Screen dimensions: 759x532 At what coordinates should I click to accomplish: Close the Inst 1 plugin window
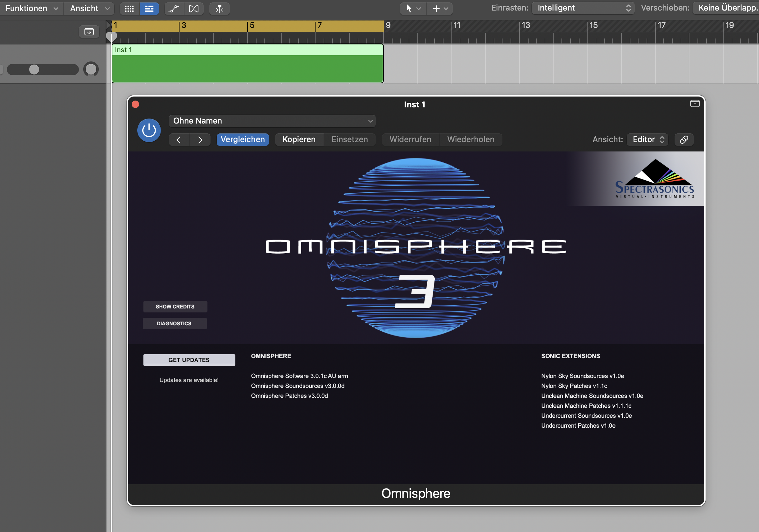[x=135, y=104]
